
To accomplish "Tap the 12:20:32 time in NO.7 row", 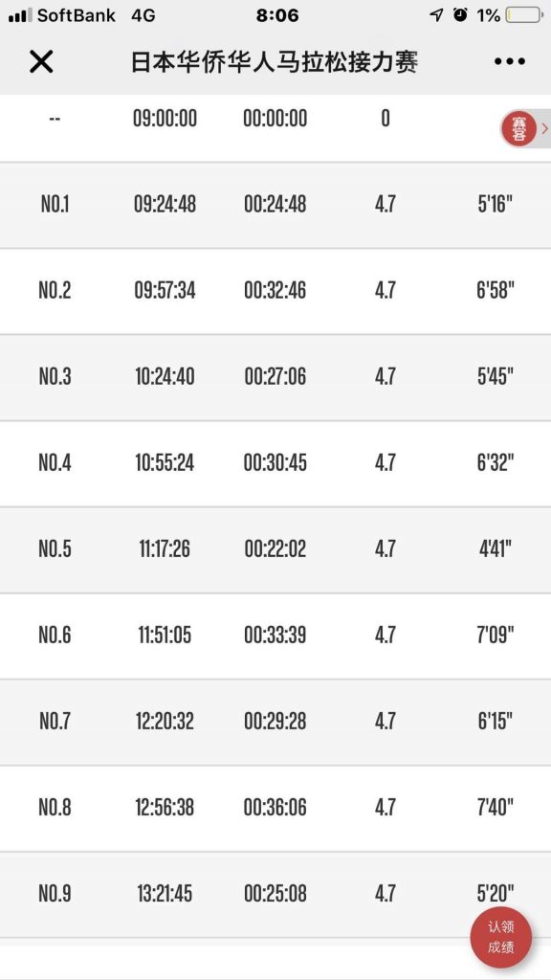I will click(x=165, y=722).
